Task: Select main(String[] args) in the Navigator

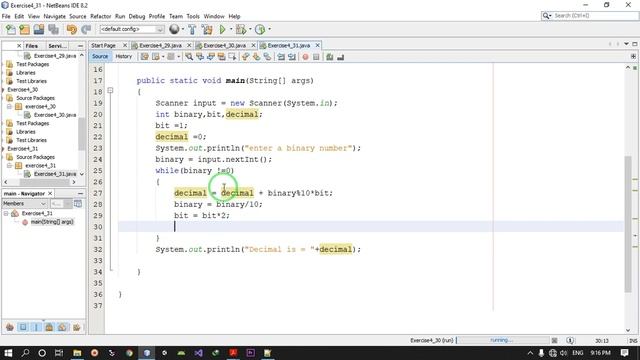Action: pos(52,222)
